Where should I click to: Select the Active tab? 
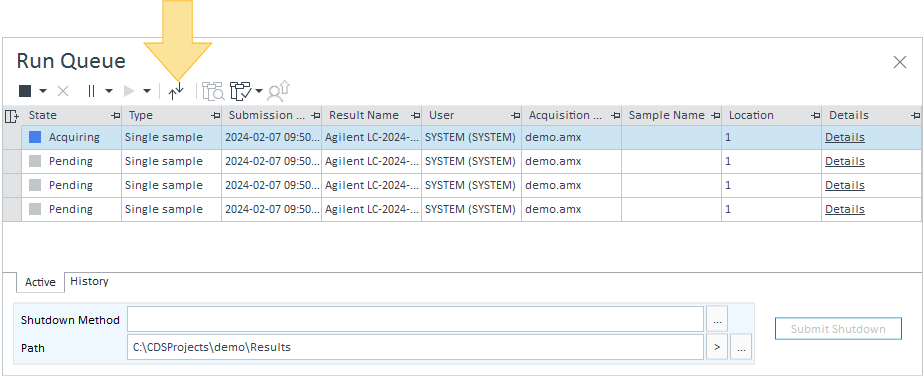click(x=40, y=282)
